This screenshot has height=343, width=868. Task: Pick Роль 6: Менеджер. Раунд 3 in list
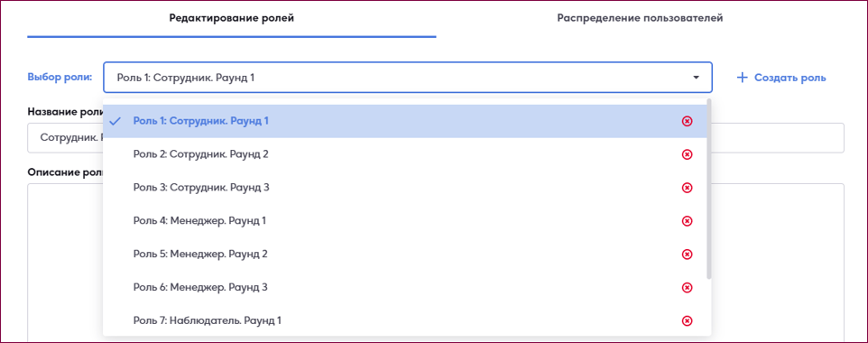pos(404,287)
